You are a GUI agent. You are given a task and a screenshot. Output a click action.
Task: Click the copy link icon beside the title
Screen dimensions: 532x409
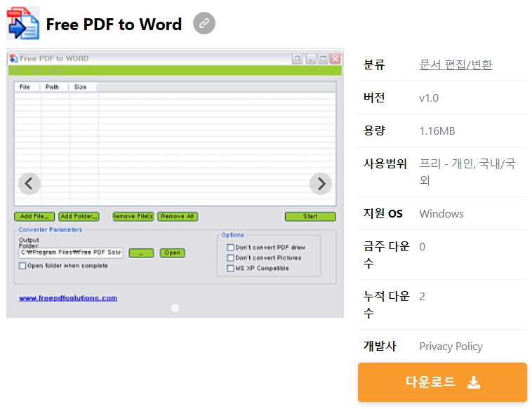coord(204,23)
